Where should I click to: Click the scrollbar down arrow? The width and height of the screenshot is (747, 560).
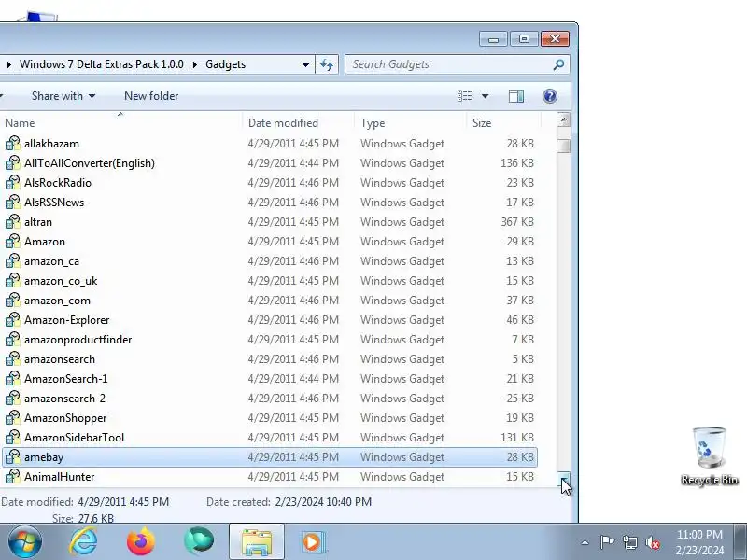click(x=563, y=478)
